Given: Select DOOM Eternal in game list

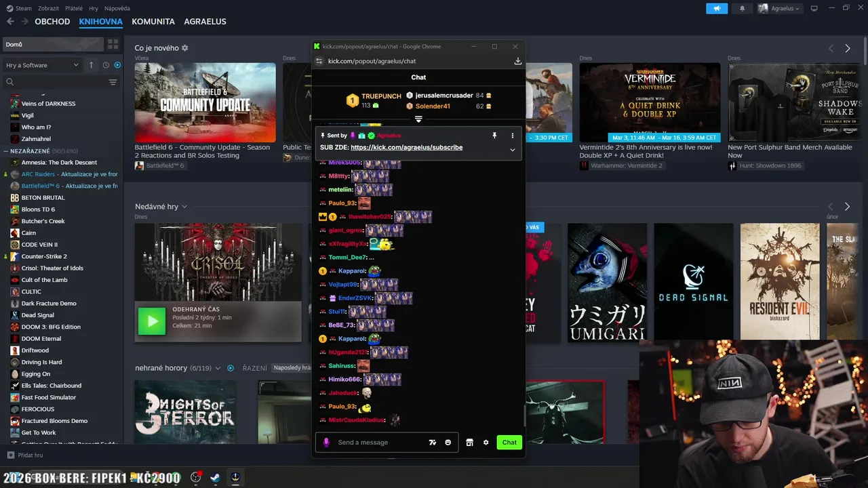Looking at the screenshot, I should 41,339.
